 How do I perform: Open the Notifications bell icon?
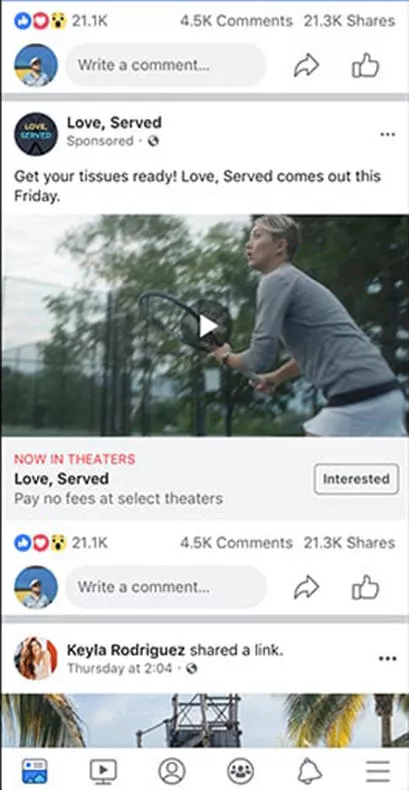click(x=310, y=771)
